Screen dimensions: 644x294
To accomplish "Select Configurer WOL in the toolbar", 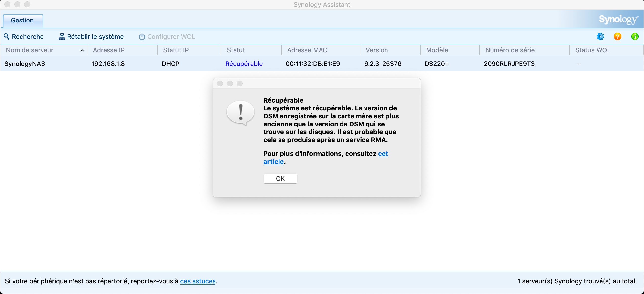I will click(167, 37).
